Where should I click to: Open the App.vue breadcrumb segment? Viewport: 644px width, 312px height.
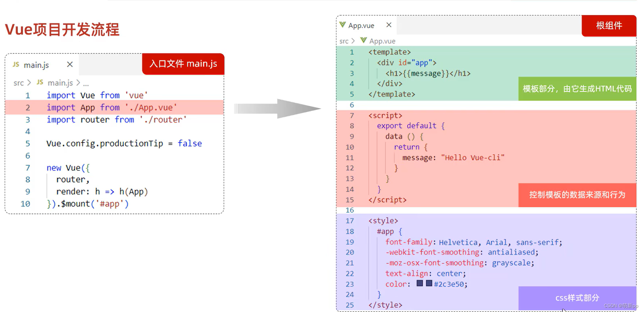click(382, 41)
